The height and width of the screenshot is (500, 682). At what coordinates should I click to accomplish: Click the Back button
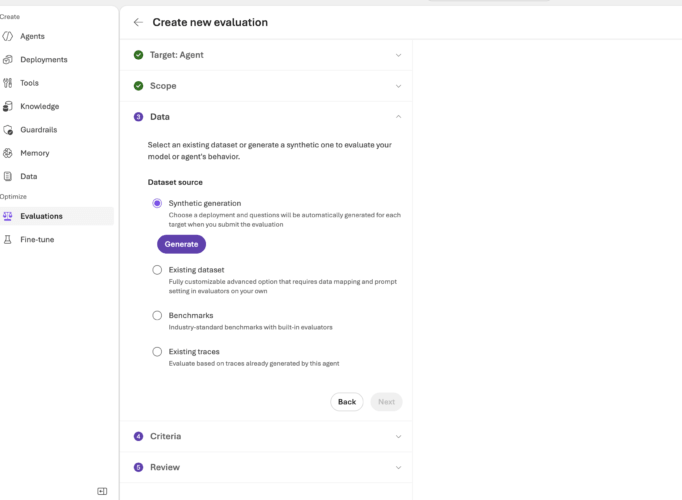click(347, 402)
